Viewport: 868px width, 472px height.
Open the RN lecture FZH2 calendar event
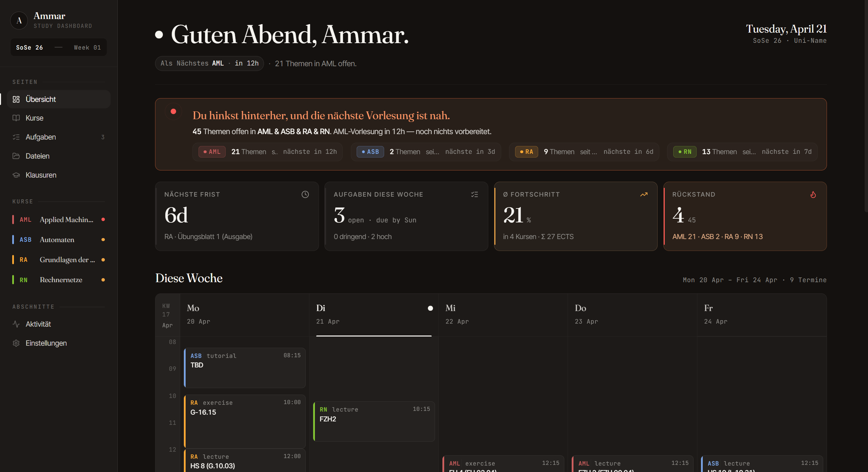374,421
